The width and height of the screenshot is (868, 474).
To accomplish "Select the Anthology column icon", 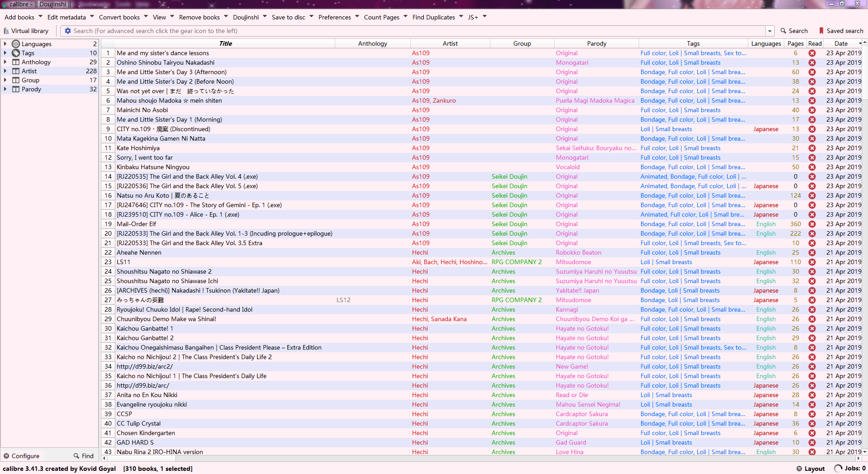I will (x=16, y=62).
